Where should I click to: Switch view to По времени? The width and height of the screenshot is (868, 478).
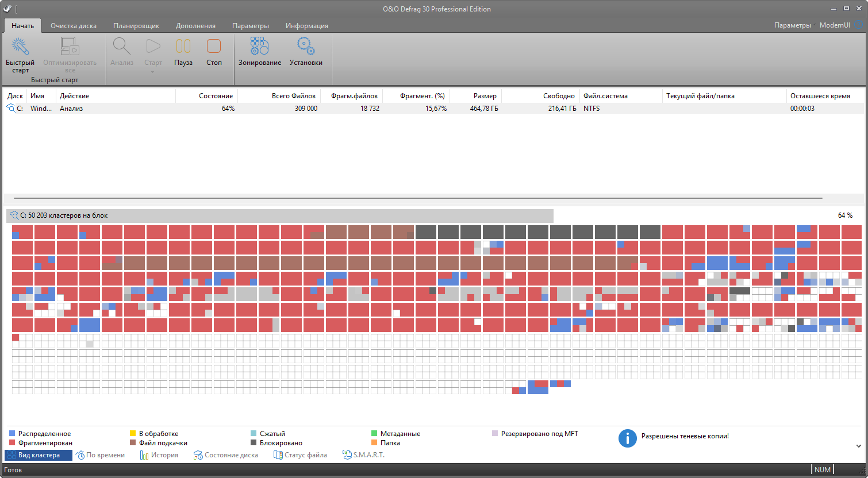click(101, 455)
